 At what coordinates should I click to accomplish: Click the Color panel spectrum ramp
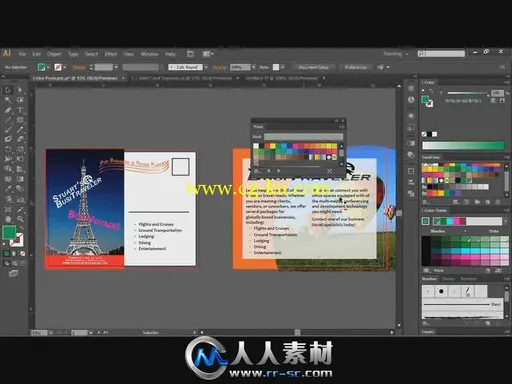[463, 145]
